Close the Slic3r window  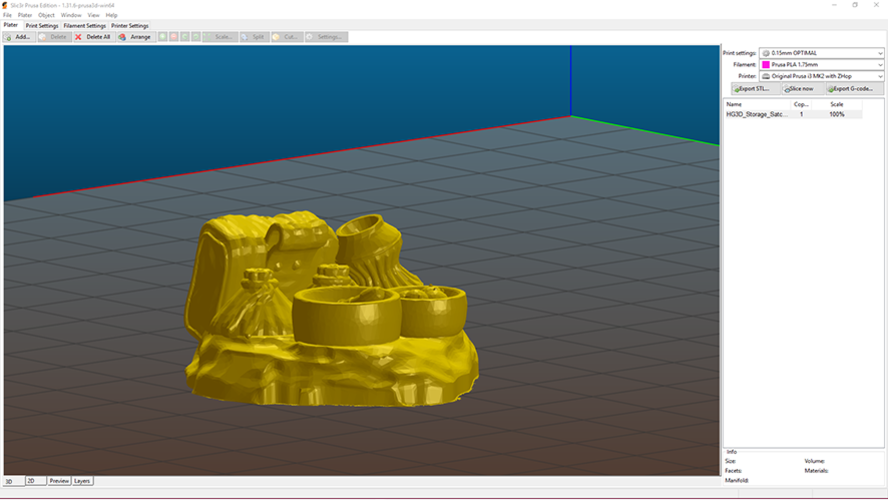point(876,5)
